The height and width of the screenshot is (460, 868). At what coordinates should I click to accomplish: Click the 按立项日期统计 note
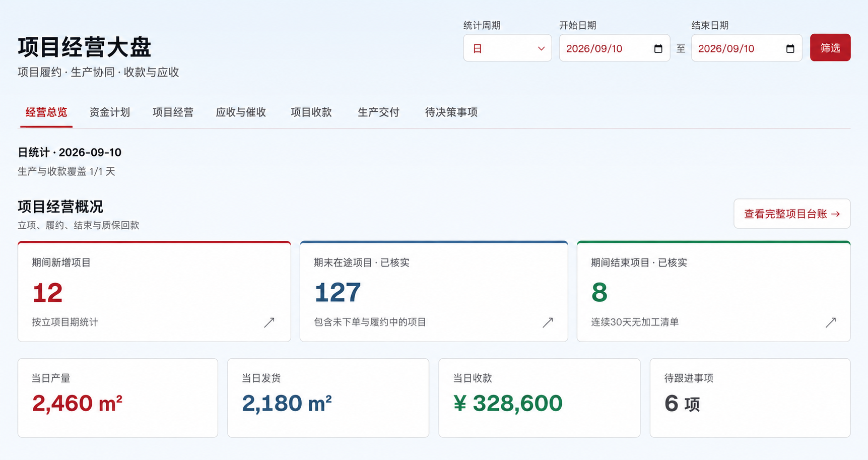[65, 322]
